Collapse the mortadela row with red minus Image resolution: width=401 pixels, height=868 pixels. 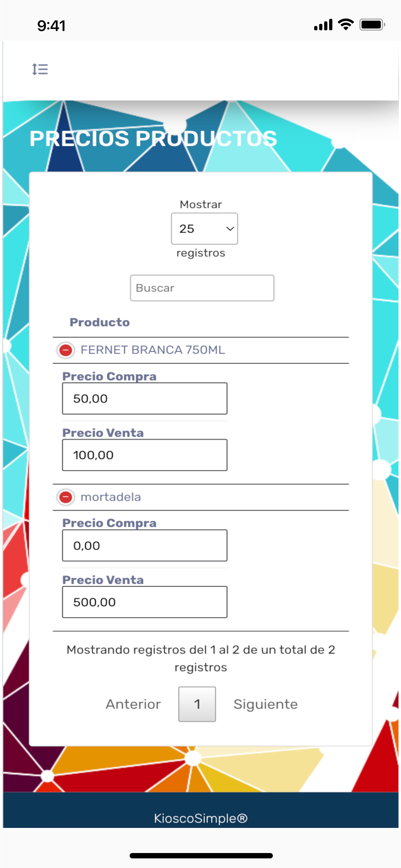click(66, 497)
